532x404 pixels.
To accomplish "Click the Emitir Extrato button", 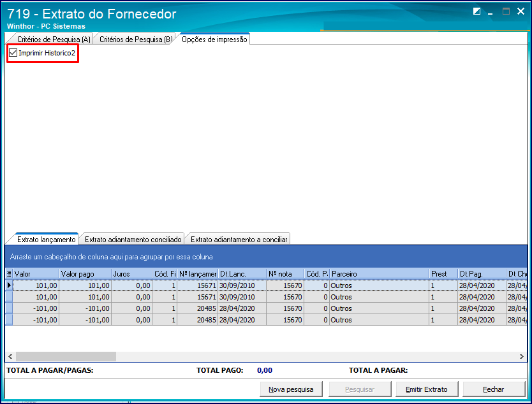I will pyautogui.click(x=427, y=389).
